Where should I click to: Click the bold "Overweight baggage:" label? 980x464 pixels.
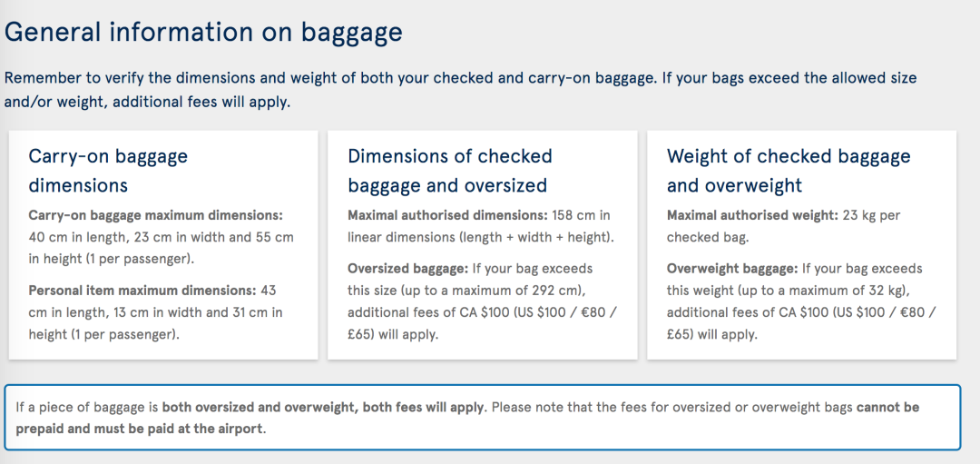click(732, 269)
